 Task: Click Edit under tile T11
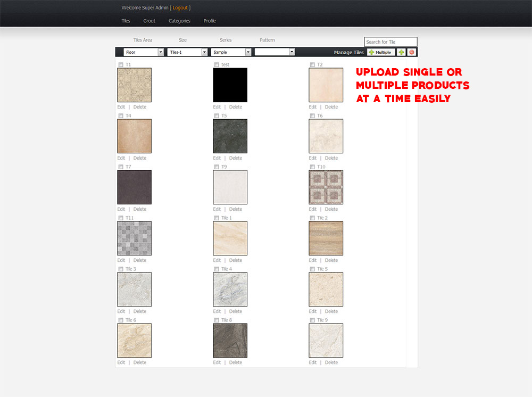tap(121, 260)
